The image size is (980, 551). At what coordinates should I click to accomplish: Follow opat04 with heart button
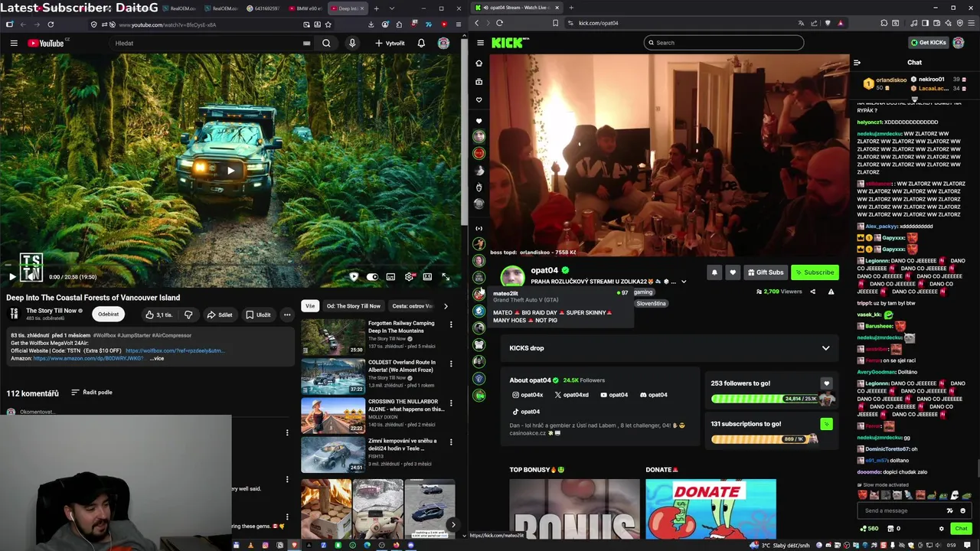point(733,272)
